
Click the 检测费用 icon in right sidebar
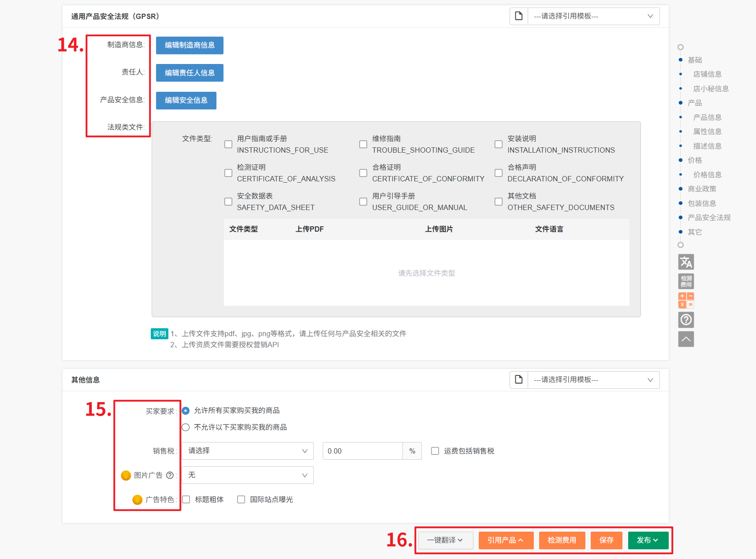686,281
